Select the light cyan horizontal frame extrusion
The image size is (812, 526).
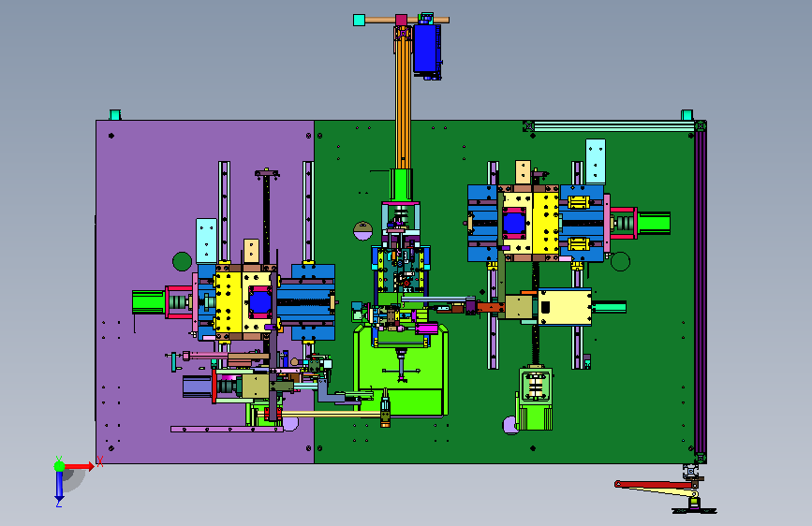coord(613,125)
